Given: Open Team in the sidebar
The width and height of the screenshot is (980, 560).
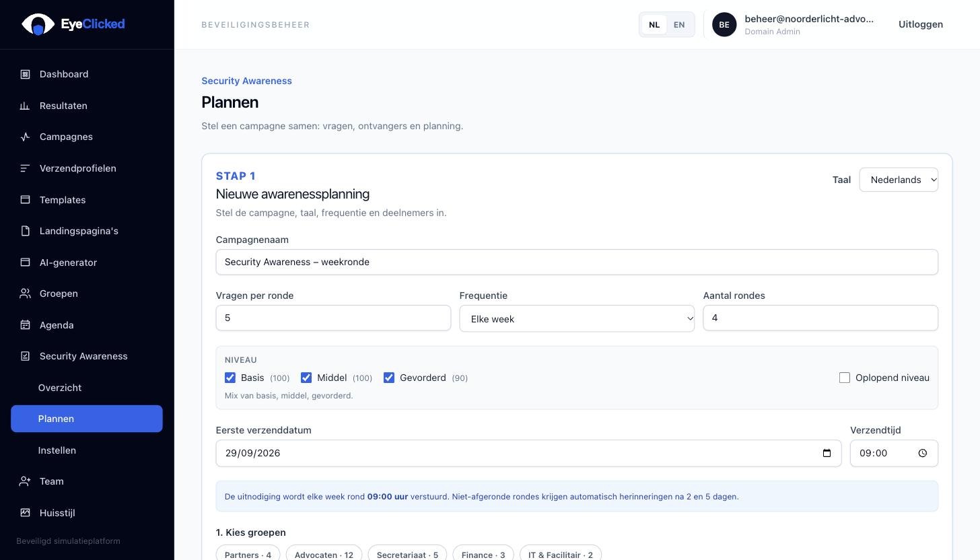Looking at the screenshot, I should (x=87, y=481).
